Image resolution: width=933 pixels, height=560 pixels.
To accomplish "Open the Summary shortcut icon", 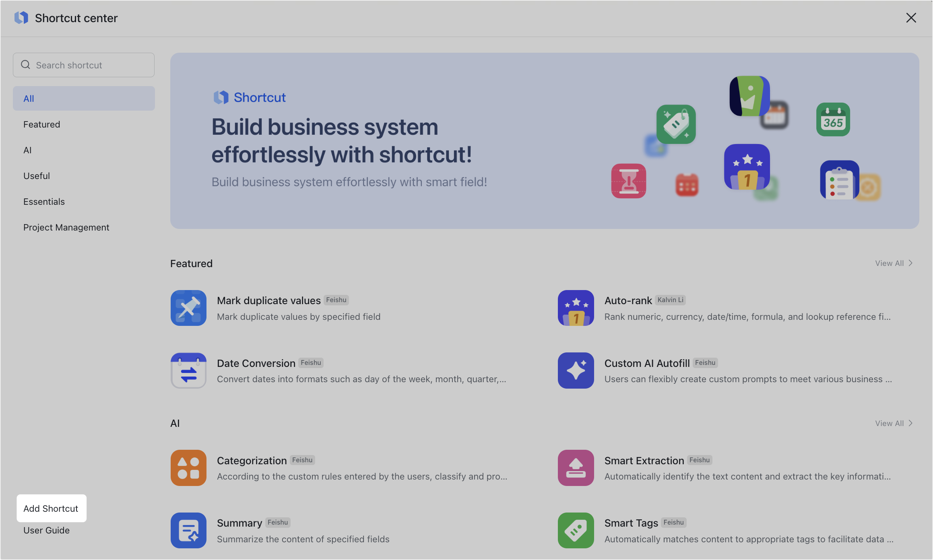I will click(188, 530).
